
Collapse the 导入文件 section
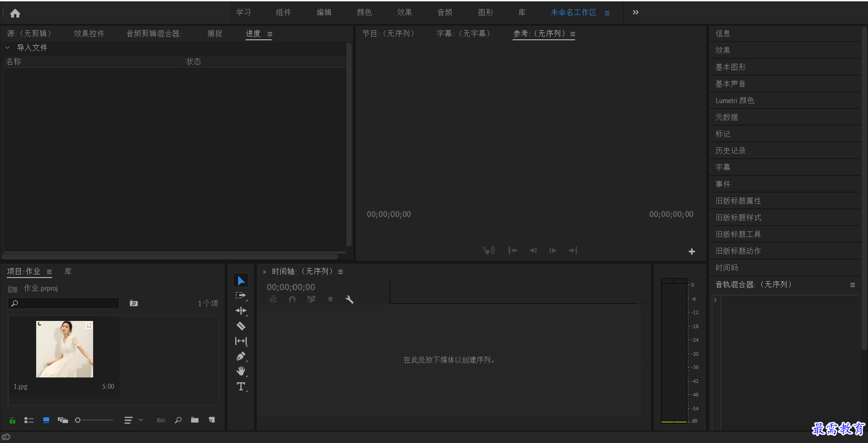7,47
